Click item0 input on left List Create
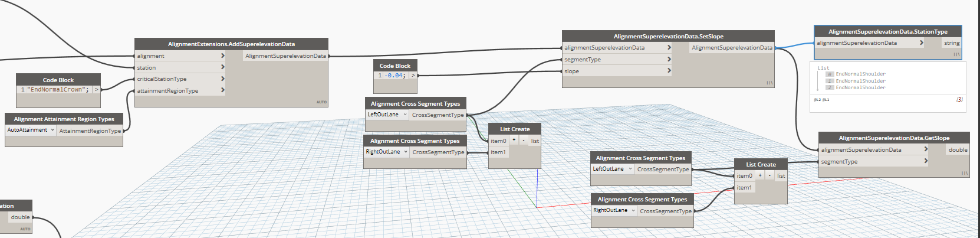This screenshot has width=980, height=238. click(x=498, y=141)
